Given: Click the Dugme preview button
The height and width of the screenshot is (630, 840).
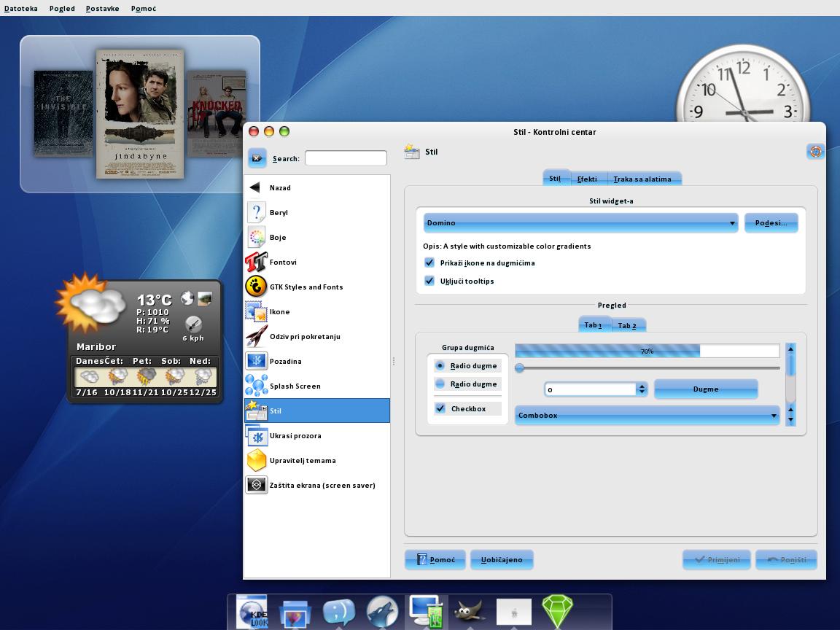Looking at the screenshot, I should coord(706,389).
